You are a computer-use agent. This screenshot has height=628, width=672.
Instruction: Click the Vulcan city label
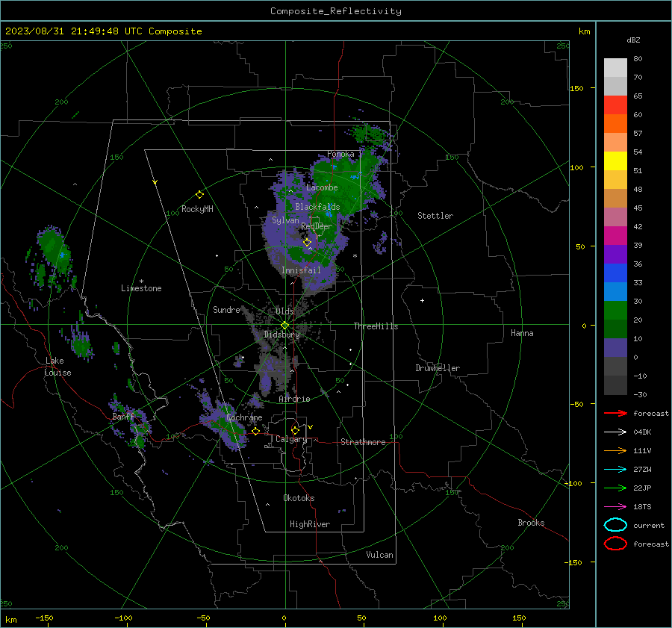(379, 555)
